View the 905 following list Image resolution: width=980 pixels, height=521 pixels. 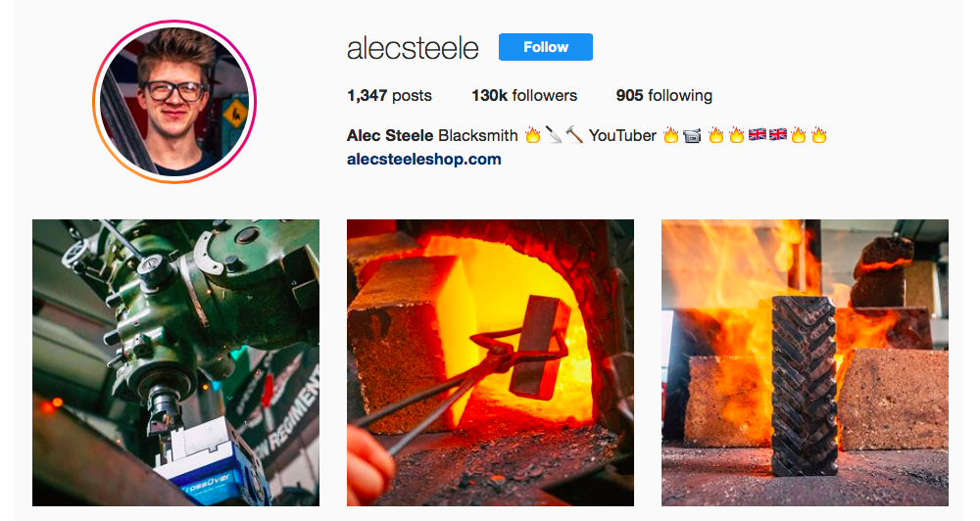point(663,96)
